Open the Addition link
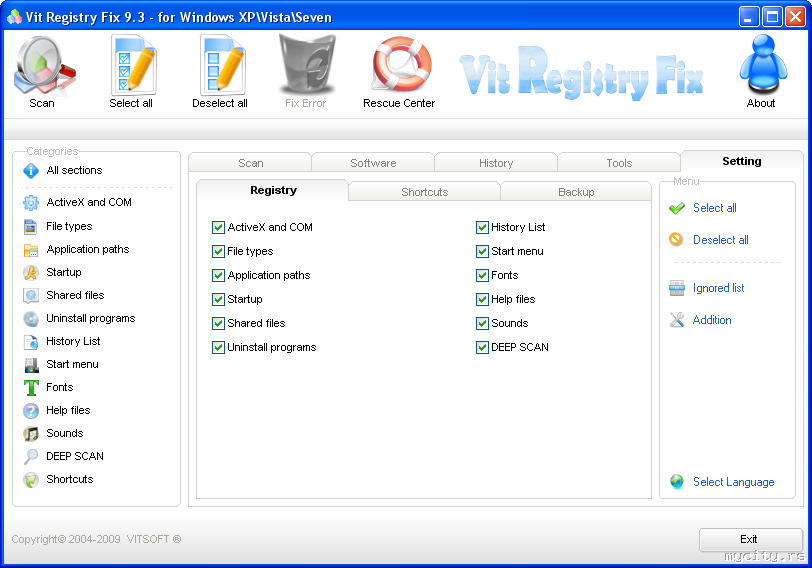Image resolution: width=812 pixels, height=568 pixels. click(x=712, y=321)
